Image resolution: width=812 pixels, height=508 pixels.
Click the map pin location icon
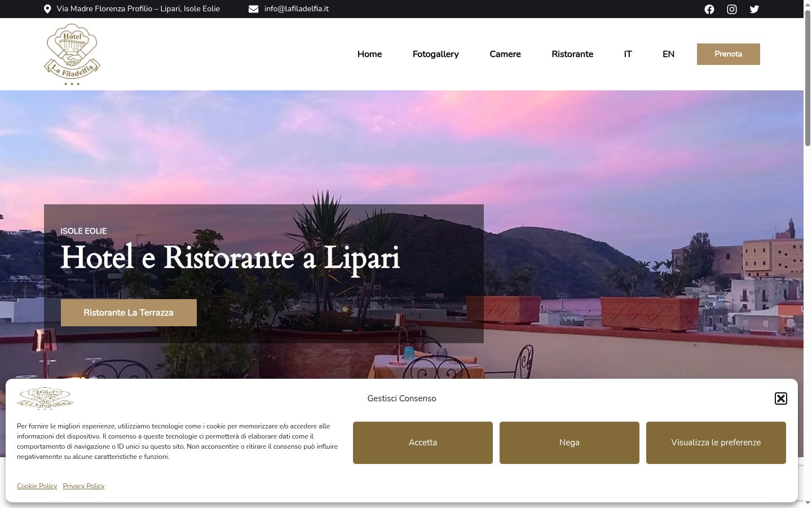(x=47, y=9)
